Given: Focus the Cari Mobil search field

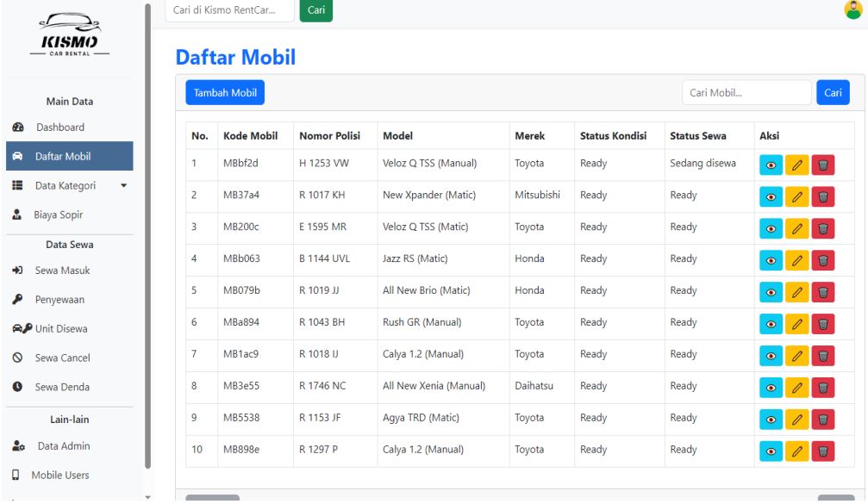Looking at the screenshot, I should pyautogui.click(x=746, y=93).
